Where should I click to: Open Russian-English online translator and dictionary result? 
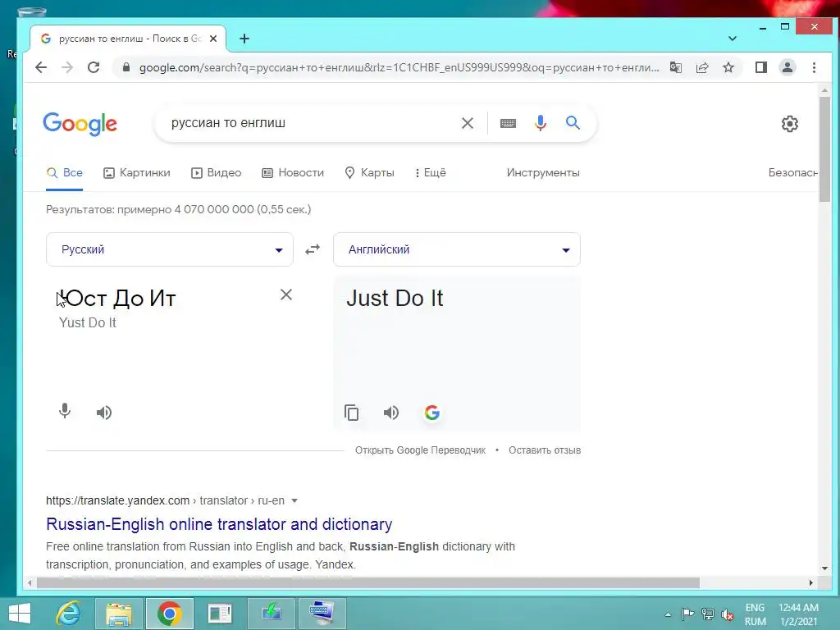(x=219, y=524)
